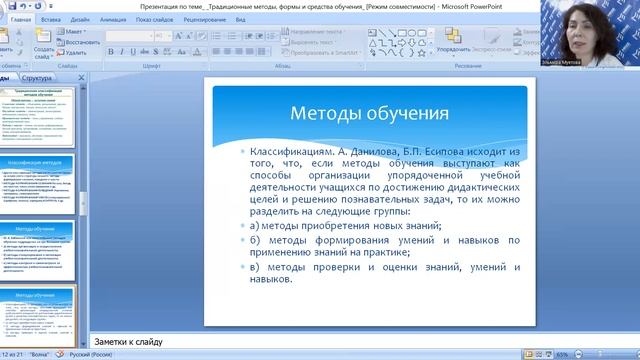Expand the shapes gallery with the More arrow
The image size is (640, 360).
431,53
